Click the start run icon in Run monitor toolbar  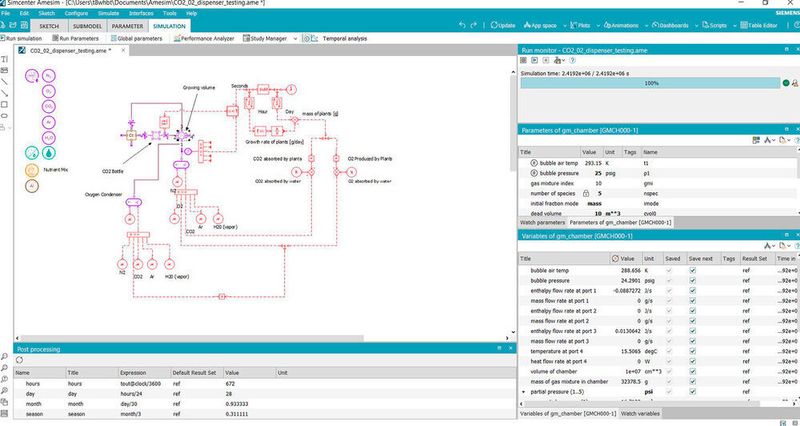[x=534, y=60]
